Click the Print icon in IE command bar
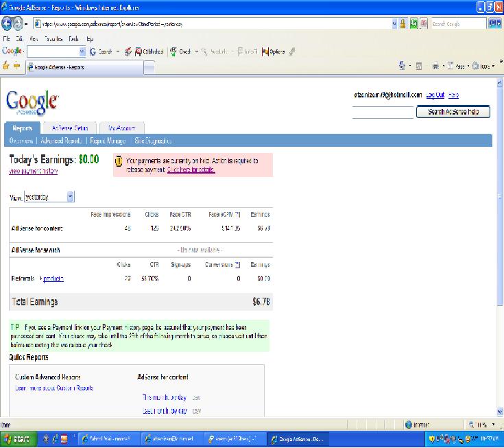Viewport: 504px width, 448px height. point(435,67)
